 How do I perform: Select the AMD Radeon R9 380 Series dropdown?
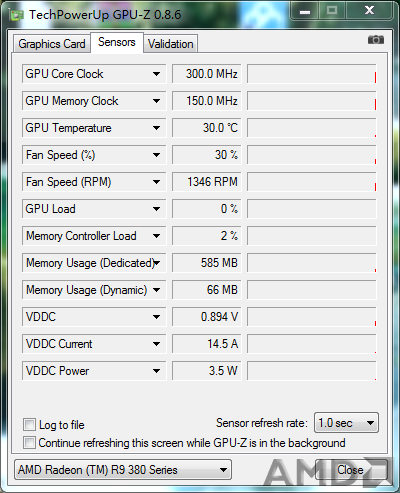(123, 470)
